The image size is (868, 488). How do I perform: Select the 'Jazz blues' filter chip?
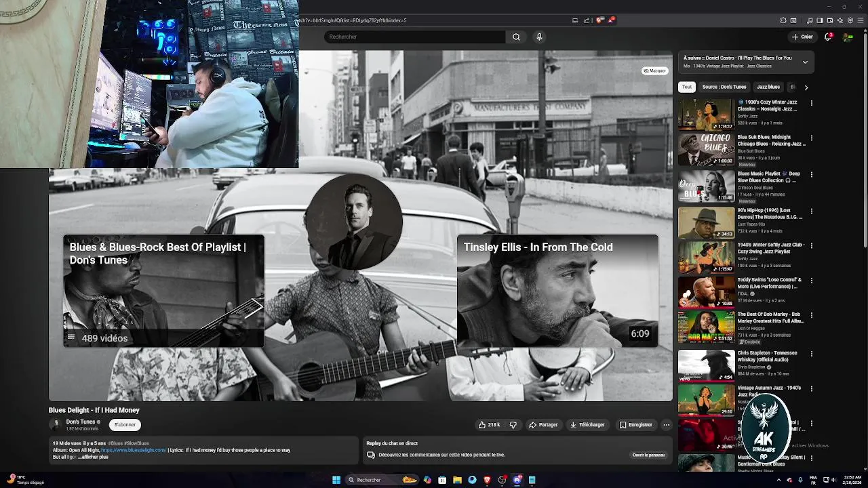pyautogui.click(x=768, y=87)
